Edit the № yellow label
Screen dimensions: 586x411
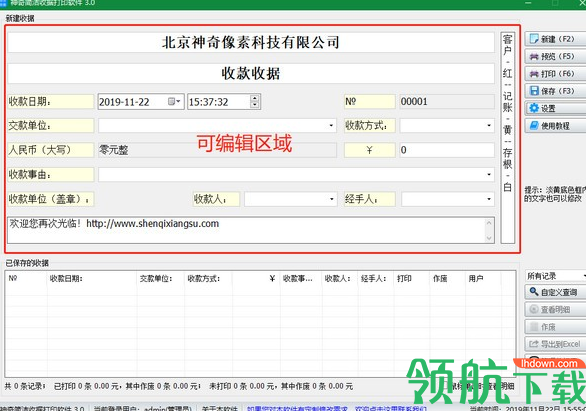370,102
